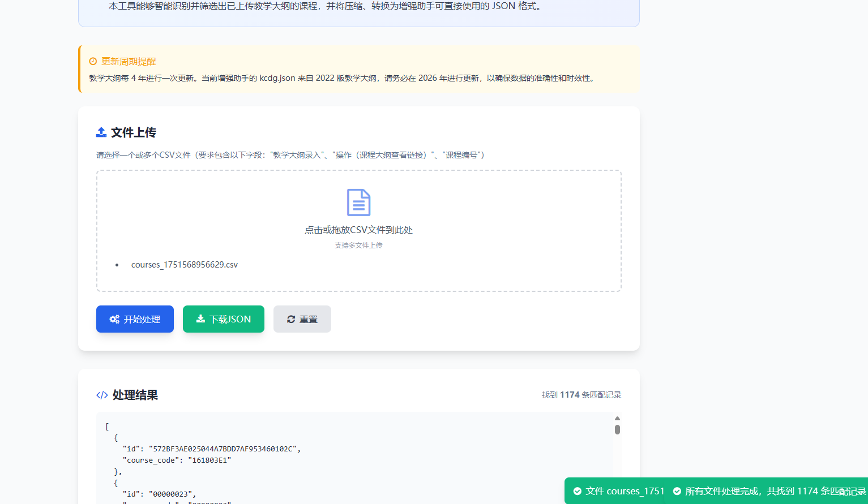This screenshot has width=868, height=504.
Task: Click the 点击或拖放CSV文件到此处 upload prompt
Action: pos(358,230)
